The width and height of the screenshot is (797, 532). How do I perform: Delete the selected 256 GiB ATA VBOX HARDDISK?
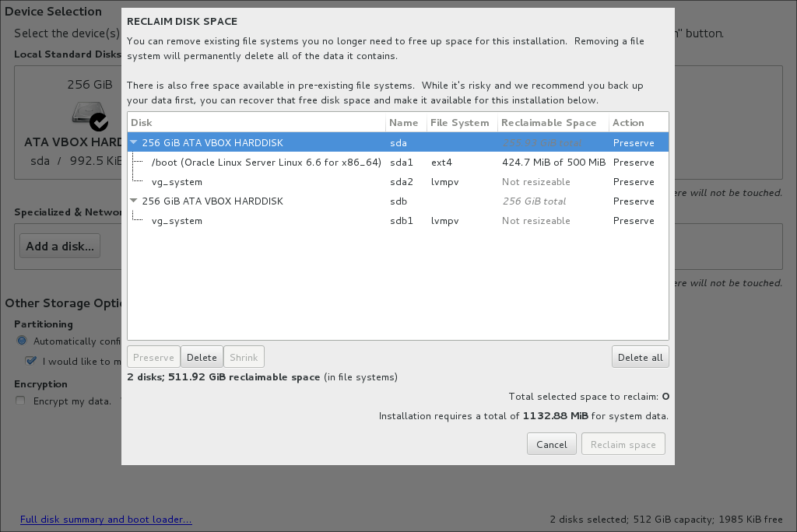click(x=202, y=356)
